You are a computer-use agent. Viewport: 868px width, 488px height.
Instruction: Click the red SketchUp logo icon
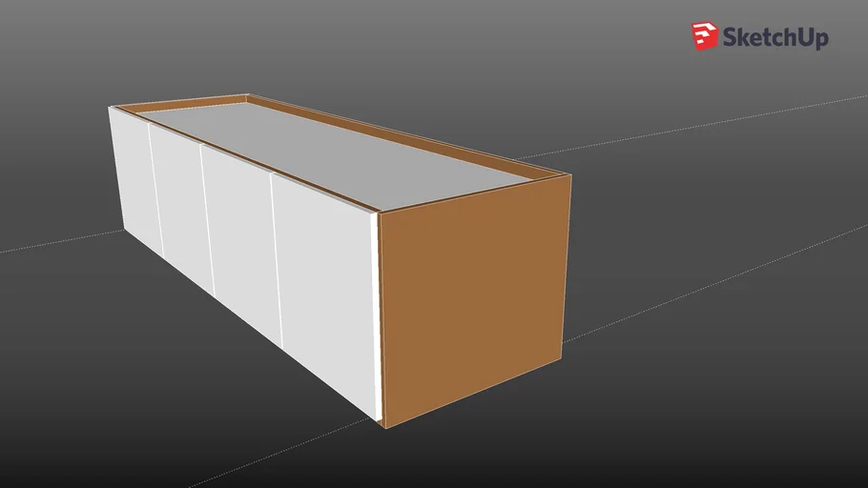(704, 35)
